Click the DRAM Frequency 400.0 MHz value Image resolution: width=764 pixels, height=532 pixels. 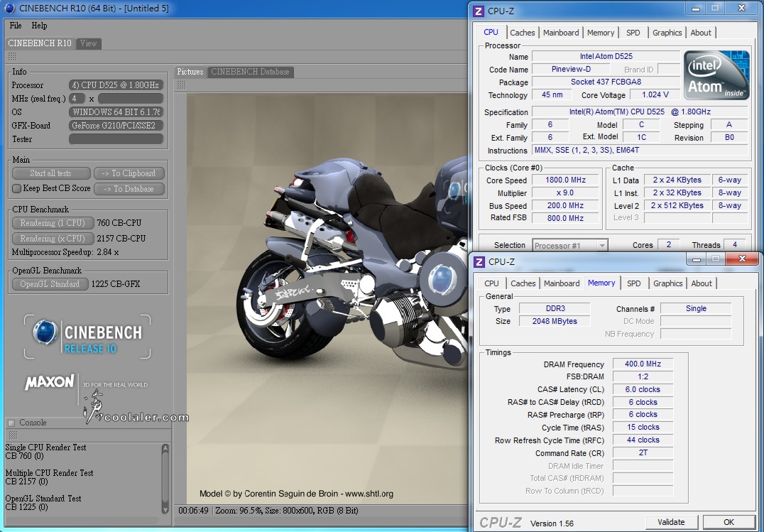coord(643,364)
